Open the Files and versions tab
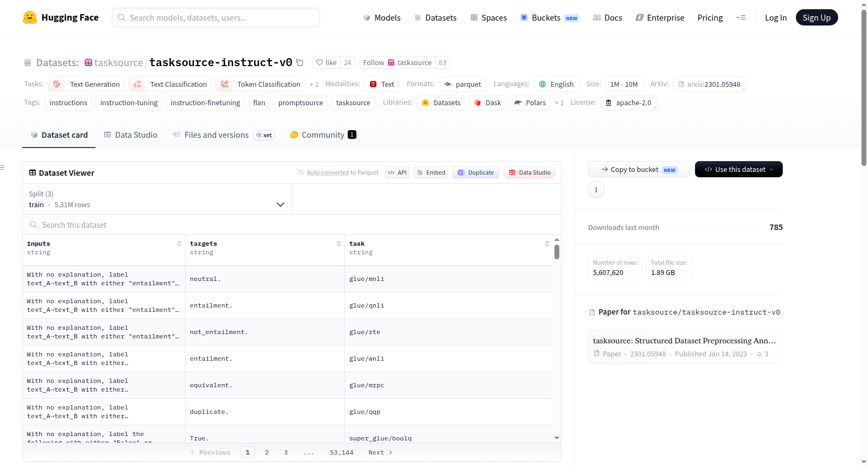 (224, 135)
